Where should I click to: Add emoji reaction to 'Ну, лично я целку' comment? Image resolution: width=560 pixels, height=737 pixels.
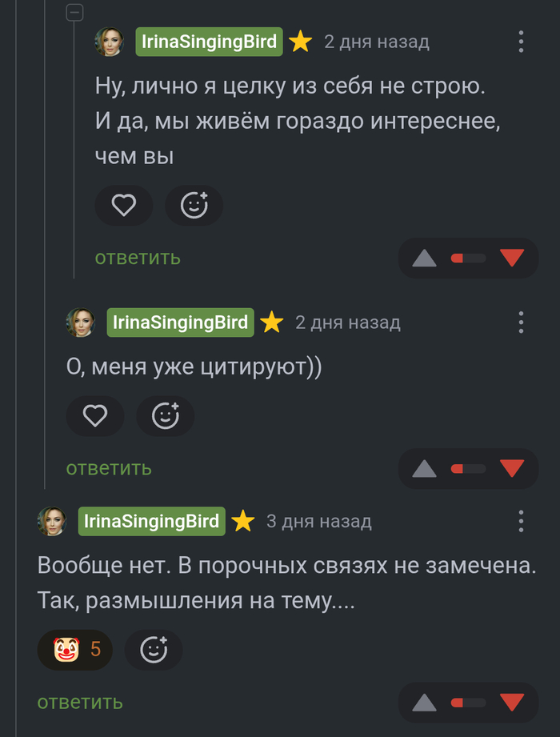[194, 206]
